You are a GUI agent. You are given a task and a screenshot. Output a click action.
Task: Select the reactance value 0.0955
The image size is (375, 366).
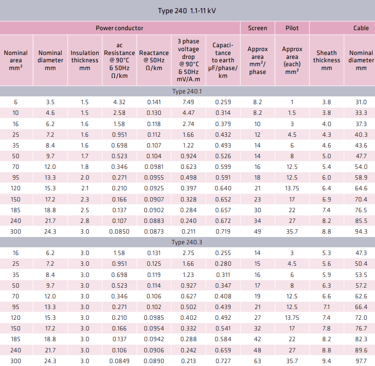point(154,178)
